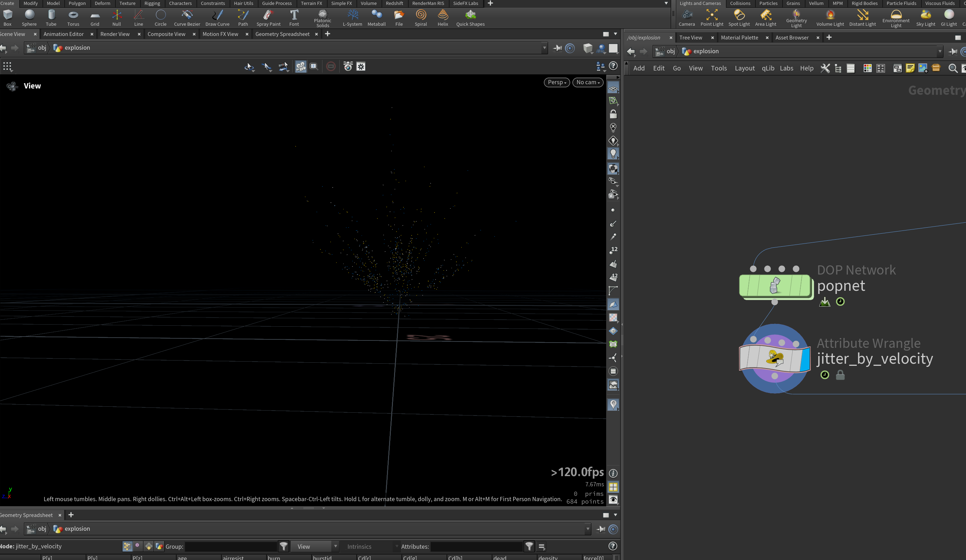The image size is (966, 560).
Task: Open the Labs menu item
Action: tap(786, 68)
